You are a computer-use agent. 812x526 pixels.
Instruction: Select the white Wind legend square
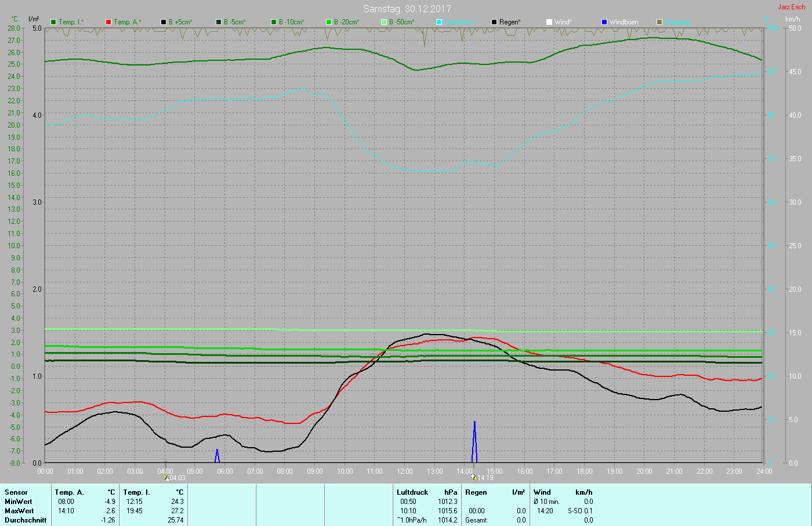point(549,22)
